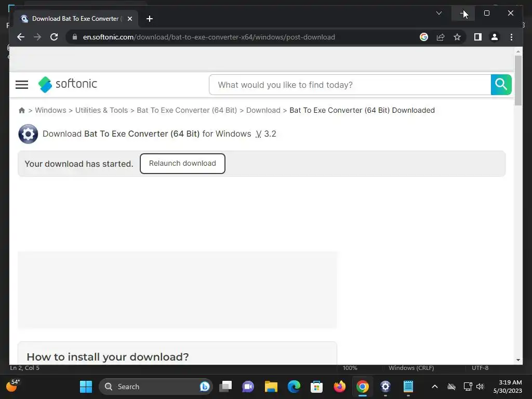Click the browser forward arrow
This screenshot has width=532, height=399.
(37, 37)
